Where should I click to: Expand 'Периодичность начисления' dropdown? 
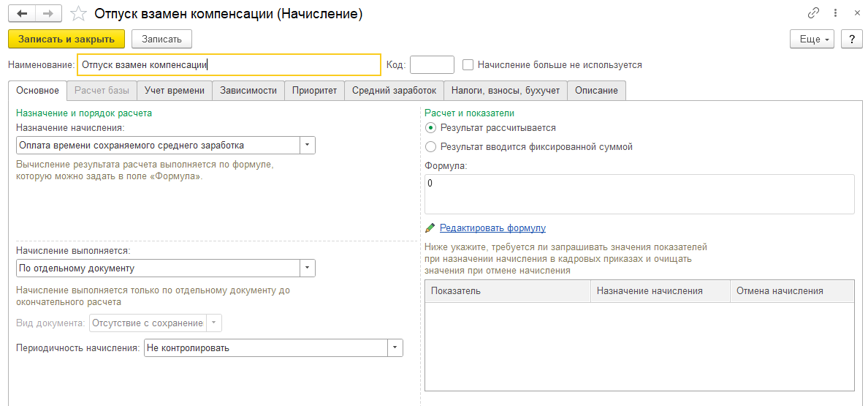click(x=395, y=348)
